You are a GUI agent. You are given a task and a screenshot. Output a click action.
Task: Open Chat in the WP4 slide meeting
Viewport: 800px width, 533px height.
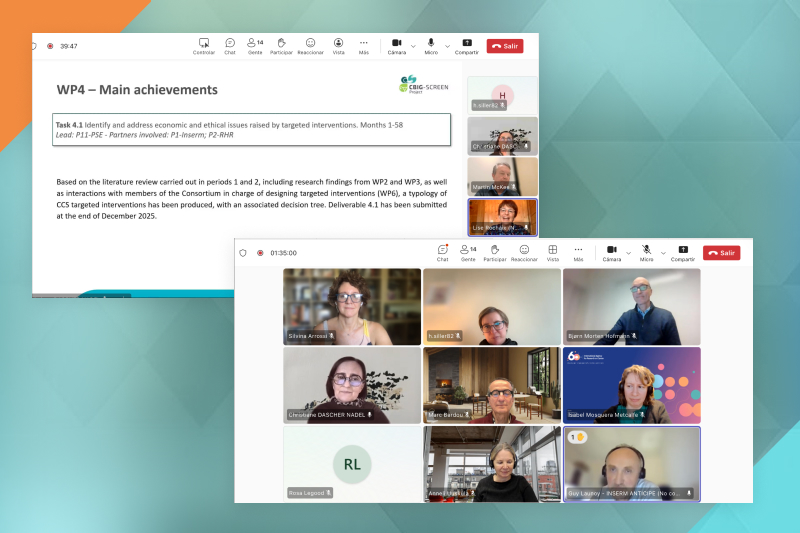tap(230, 45)
